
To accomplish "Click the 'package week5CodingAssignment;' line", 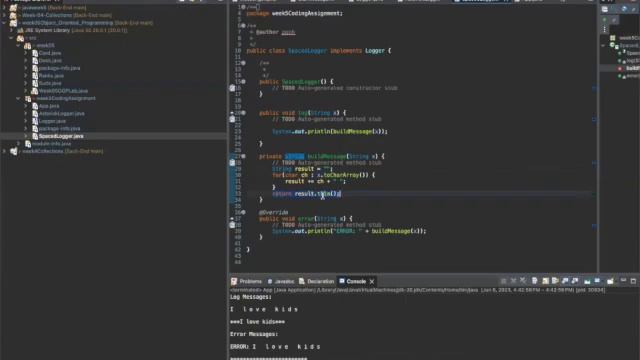I will point(295,13).
